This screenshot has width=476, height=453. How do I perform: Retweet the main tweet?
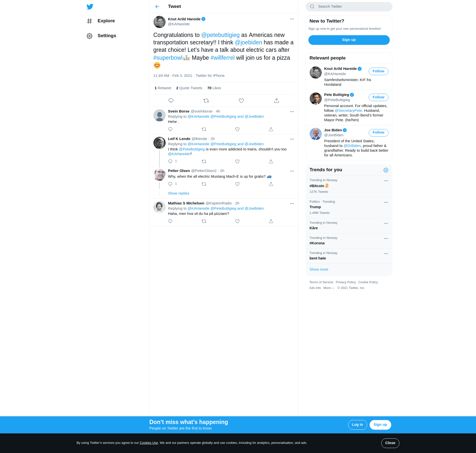pos(206,101)
